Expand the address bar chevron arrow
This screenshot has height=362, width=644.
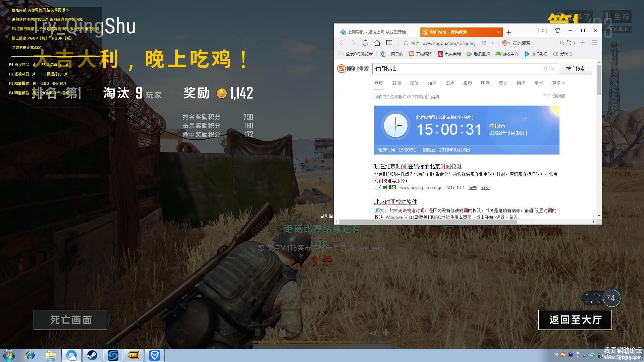point(492,43)
